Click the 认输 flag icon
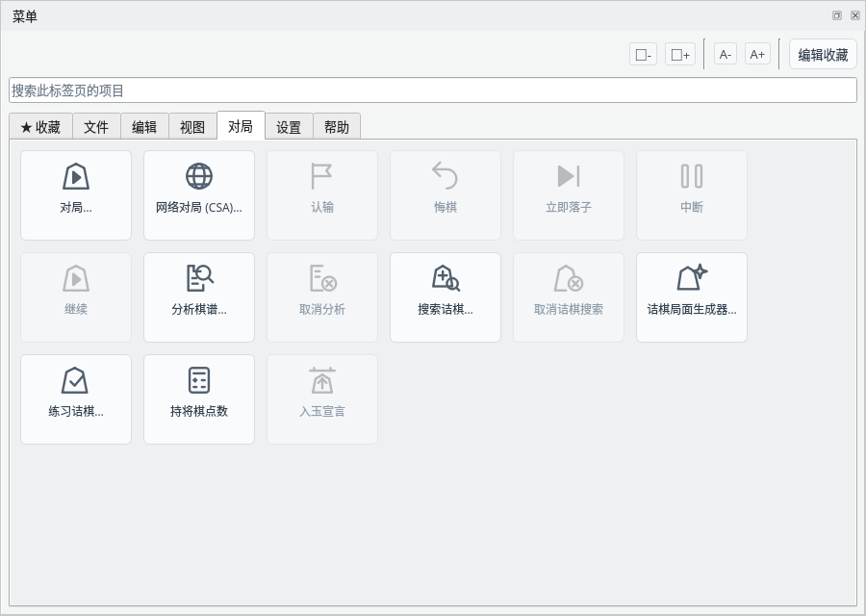The image size is (866, 616). (x=322, y=177)
